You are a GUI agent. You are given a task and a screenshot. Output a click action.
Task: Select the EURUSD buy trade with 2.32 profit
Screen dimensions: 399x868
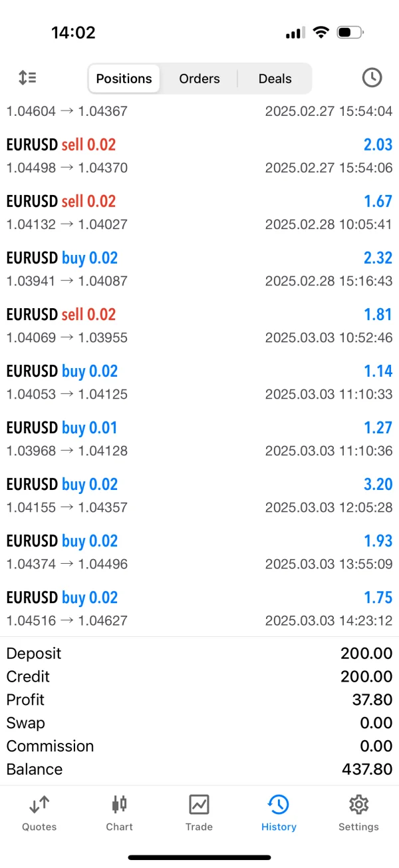tap(199, 269)
